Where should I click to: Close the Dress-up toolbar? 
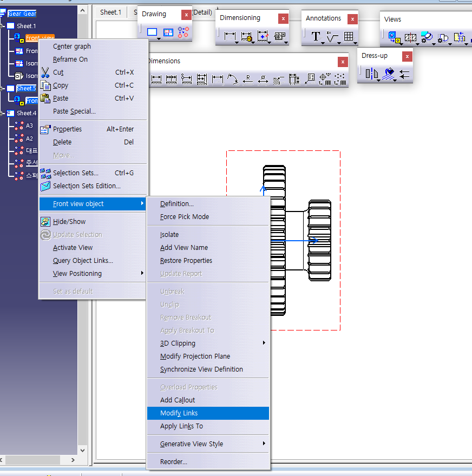pos(407,56)
